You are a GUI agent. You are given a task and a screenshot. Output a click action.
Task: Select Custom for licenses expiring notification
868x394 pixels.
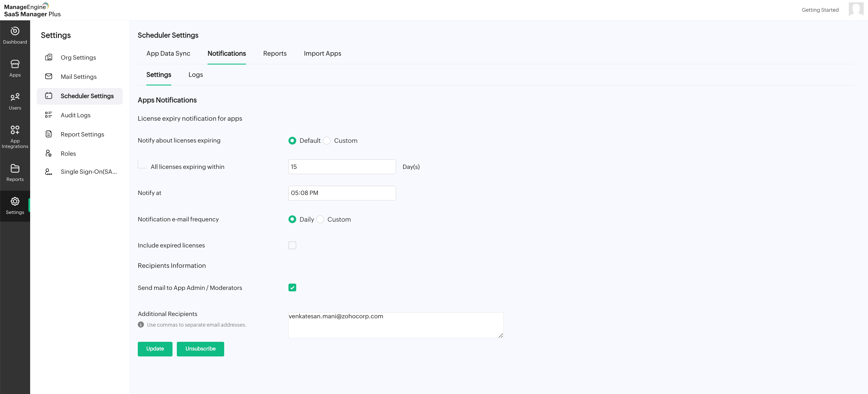pos(327,141)
